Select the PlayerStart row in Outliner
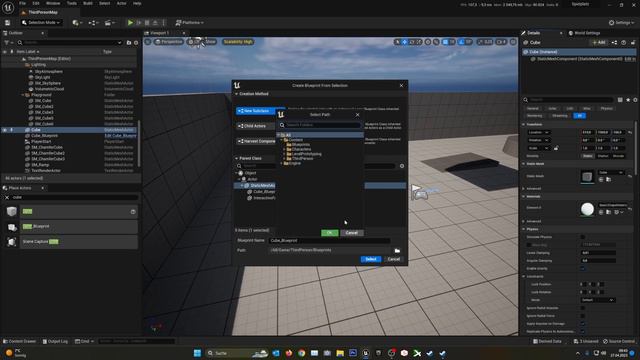 pos(69,142)
